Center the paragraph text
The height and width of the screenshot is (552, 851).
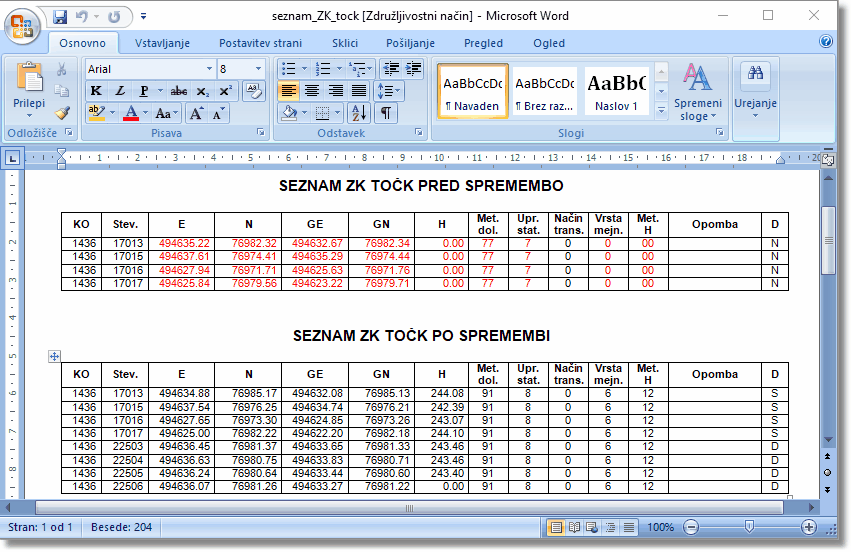pyautogui.click(x=312, y=91)
